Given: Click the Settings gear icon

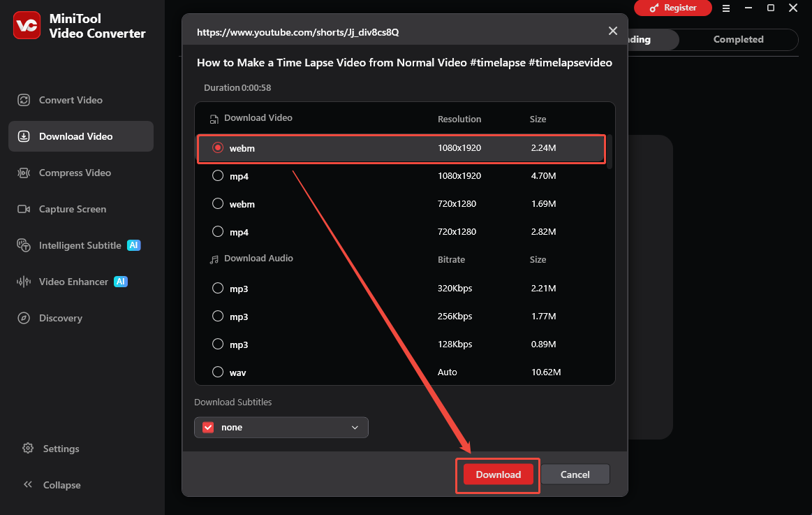Looking at the screenshot, I should 28,448.
